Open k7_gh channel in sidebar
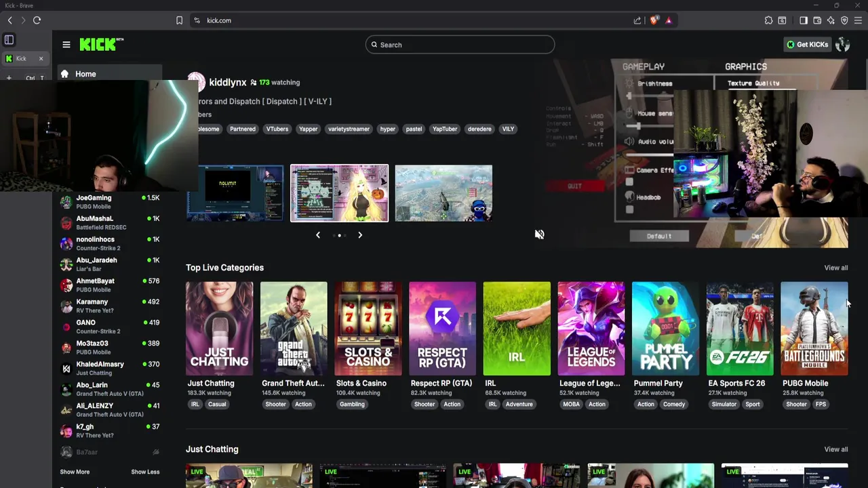This screenshot has height=488, width=868. coord(110,430)
